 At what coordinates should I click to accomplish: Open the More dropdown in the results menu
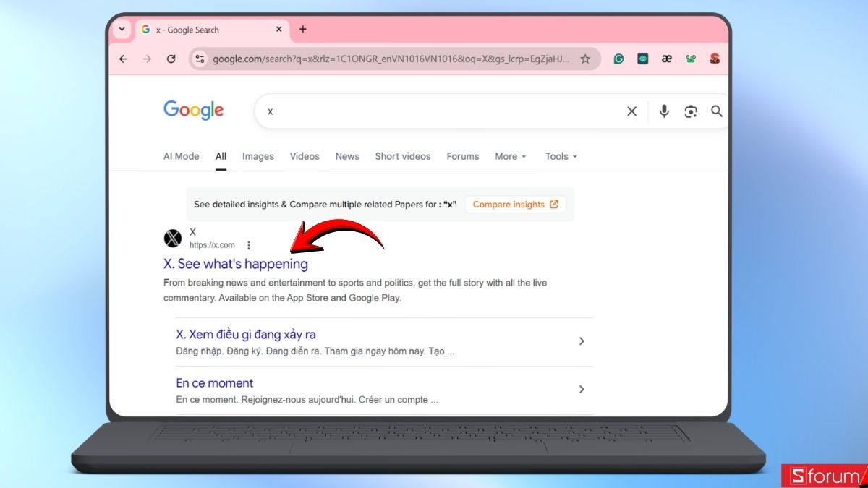[510, 156]
